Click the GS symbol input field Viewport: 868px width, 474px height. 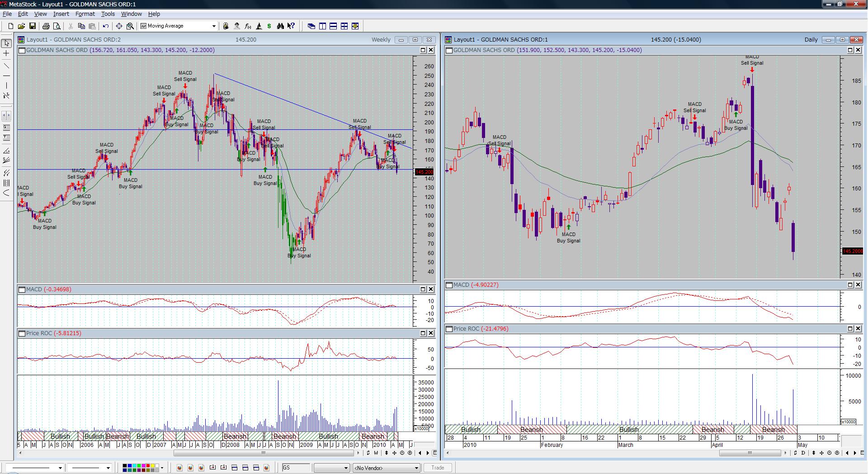tap(296, 468)
